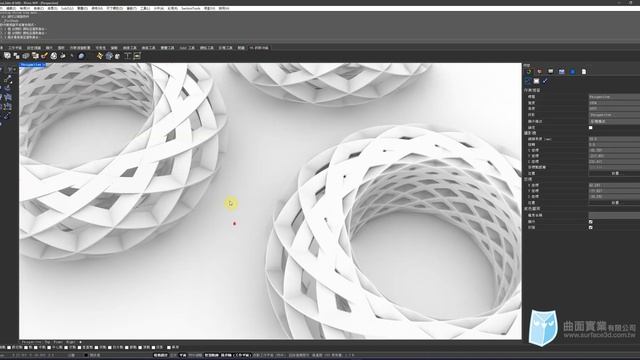Toggle the 鎖定 checkbox in viewport properties

tap(590, 127)
